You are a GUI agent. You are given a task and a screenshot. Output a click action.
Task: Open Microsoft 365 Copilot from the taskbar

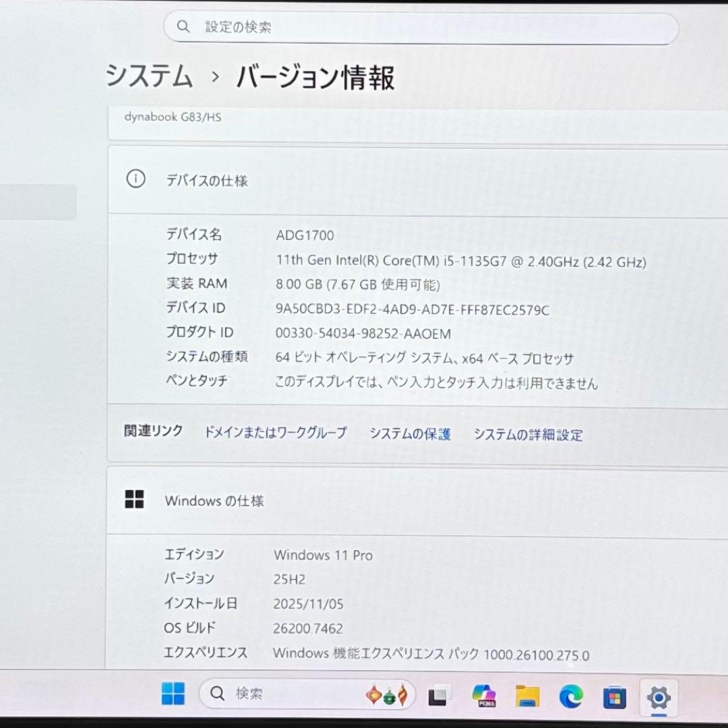coord(485,694)
